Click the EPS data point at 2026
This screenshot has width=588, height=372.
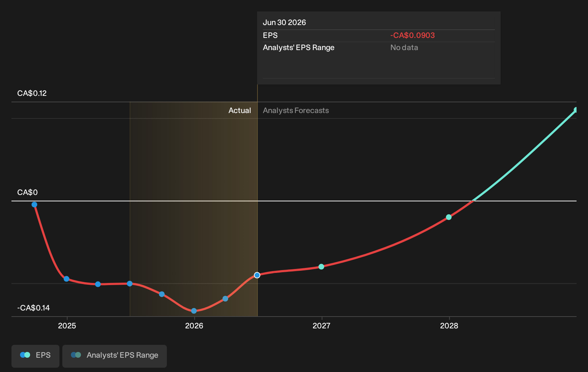194,311
